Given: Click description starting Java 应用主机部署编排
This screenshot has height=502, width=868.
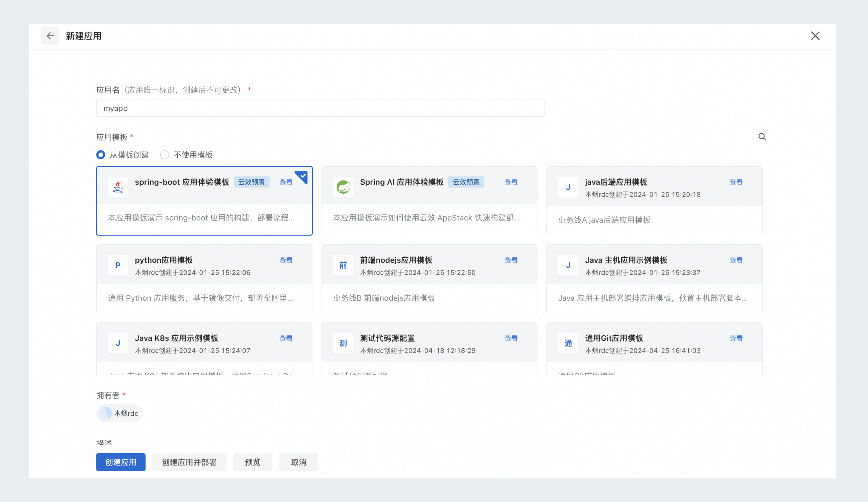Looking at the screenshot, I should tap(653, 298).
